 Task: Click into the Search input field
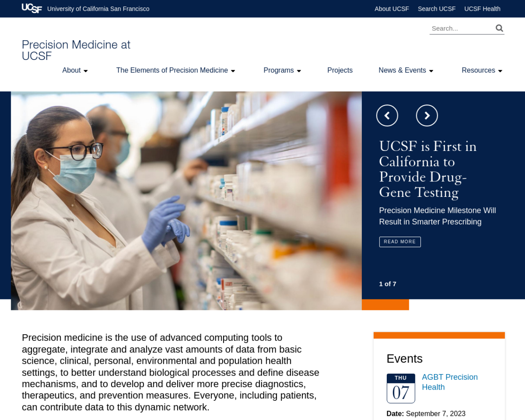[462, 28]
